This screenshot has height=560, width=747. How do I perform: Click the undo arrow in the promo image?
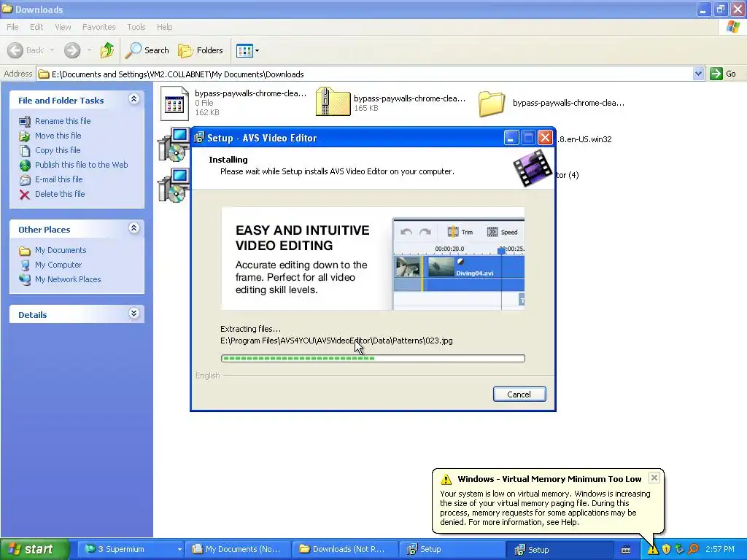point(406,232)
